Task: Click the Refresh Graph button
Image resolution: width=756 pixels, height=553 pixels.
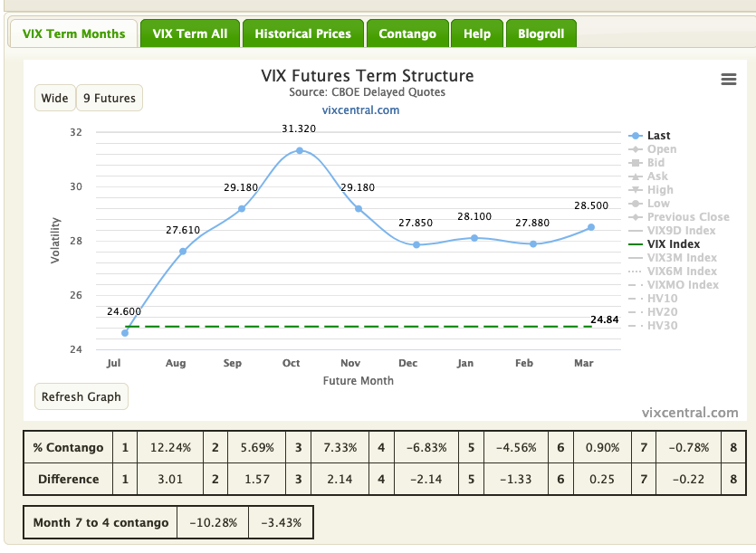Action: (81, 396)
